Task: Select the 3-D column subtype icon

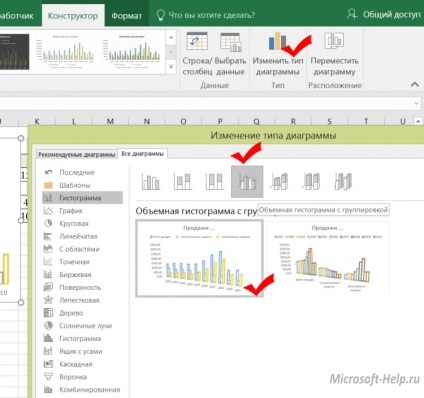Action: (343, 182)
